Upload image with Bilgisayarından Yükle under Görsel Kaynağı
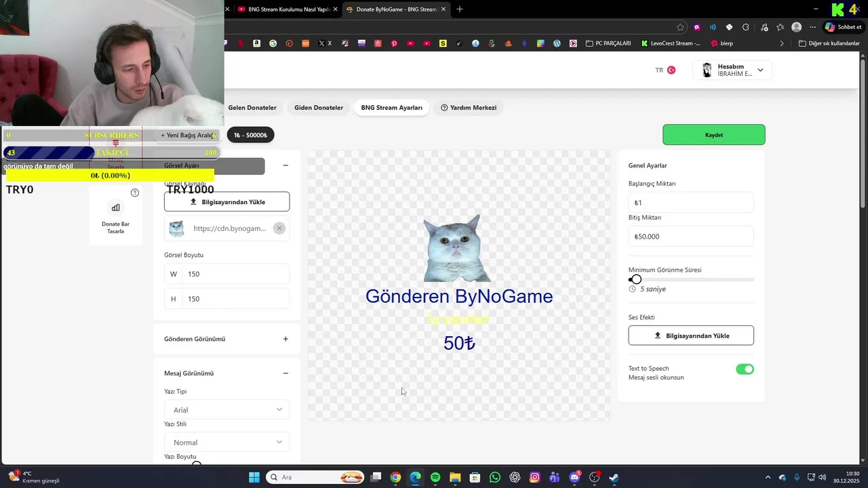This screenshot has width=868, height=488. coord(226,202)
